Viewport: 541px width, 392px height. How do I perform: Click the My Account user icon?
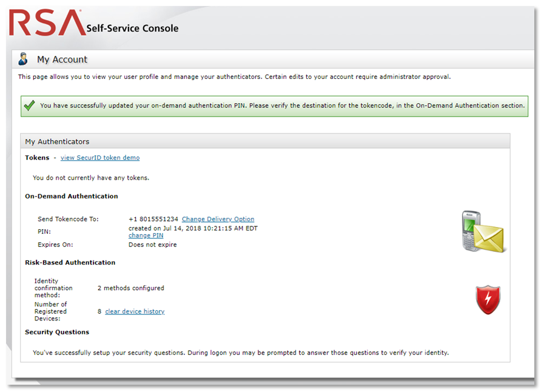(x=23, y=59)
